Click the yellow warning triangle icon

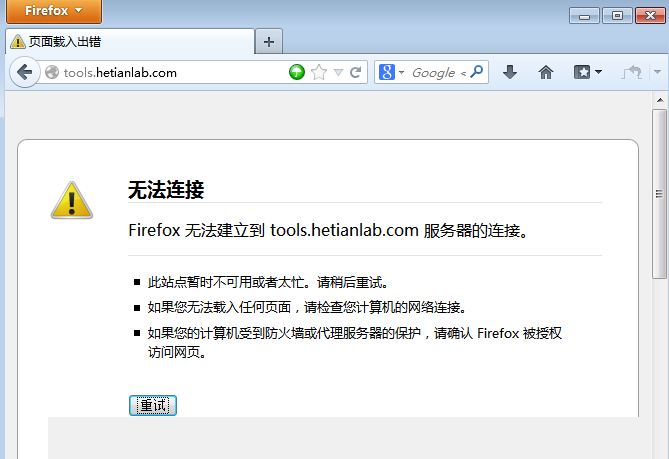point(72,200)
